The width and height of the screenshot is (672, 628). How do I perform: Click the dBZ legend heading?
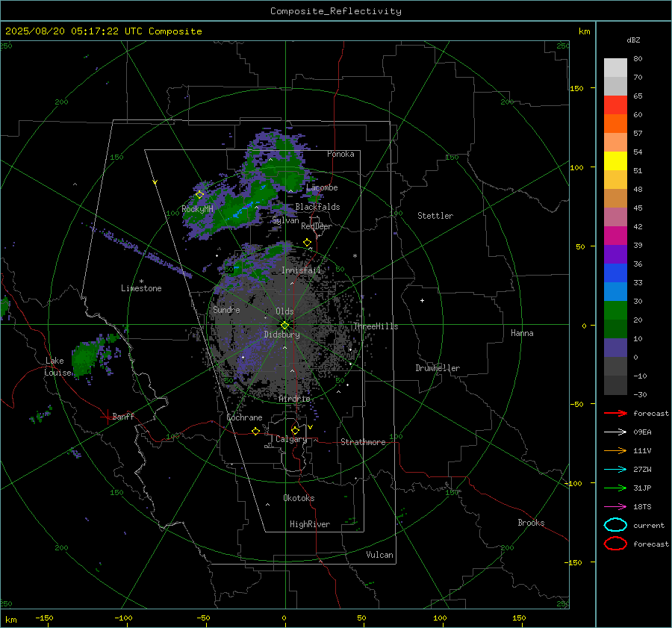(x=633, y=40)
